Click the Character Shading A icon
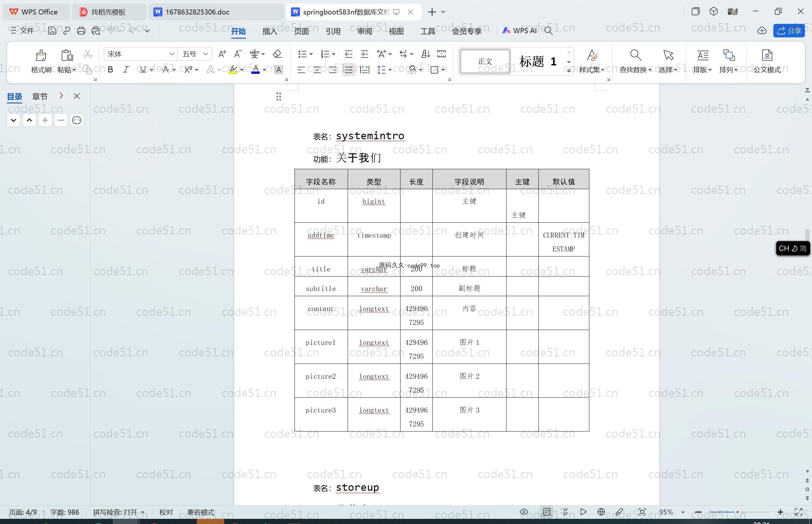Image resolution: width=812 pixels, height=524 pixels. pyautogui.click(x=278, y=70)
